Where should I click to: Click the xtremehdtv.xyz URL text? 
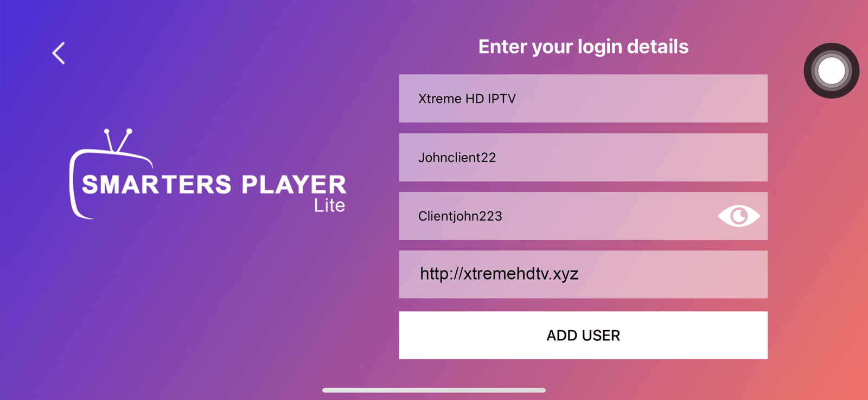click(x=521, y=274)
